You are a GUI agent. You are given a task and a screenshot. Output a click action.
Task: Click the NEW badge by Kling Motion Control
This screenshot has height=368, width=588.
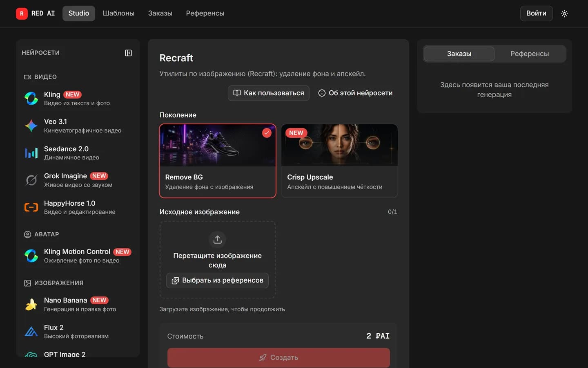[x=122, y=252]
